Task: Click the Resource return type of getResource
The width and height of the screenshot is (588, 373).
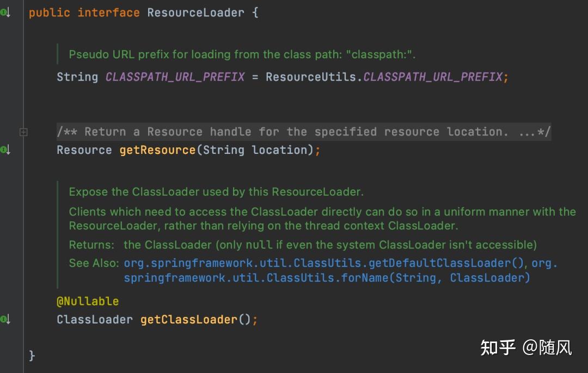Action: (x=84, y=150)
